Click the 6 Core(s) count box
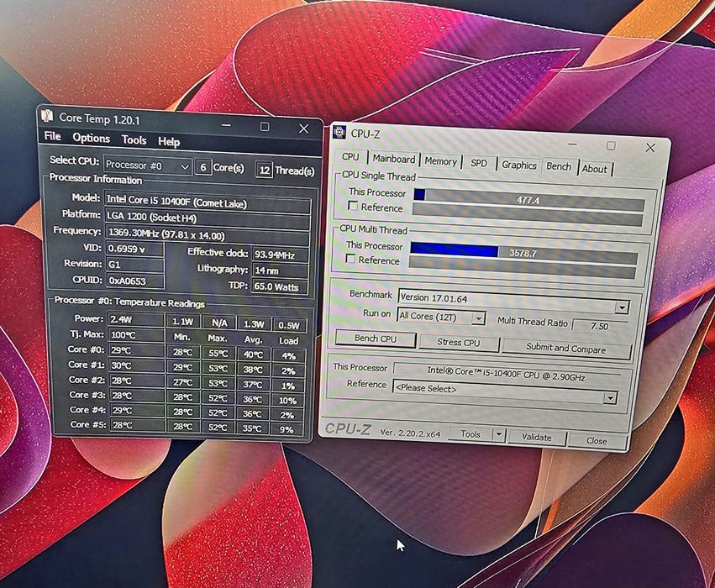Image resolution: width=715 pixels, height=588 pixels. tap(203, 168)
